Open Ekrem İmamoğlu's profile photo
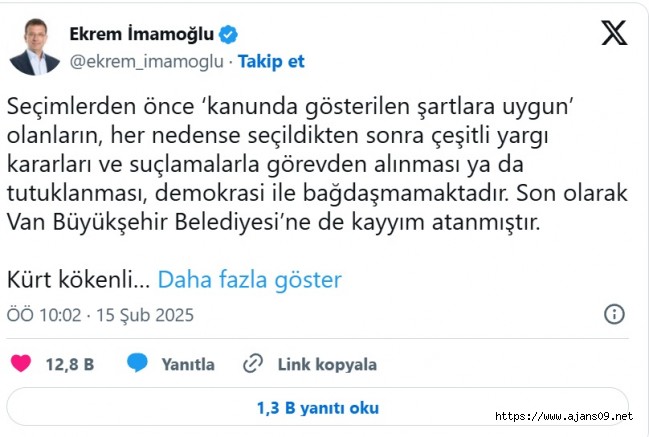The image size is (649, 437). pos(34,47)
